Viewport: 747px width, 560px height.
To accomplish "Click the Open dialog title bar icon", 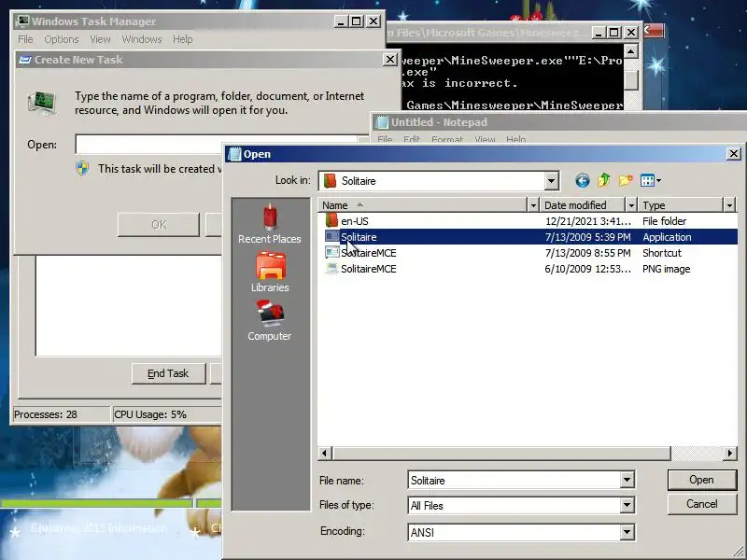I will click(235, 154).
